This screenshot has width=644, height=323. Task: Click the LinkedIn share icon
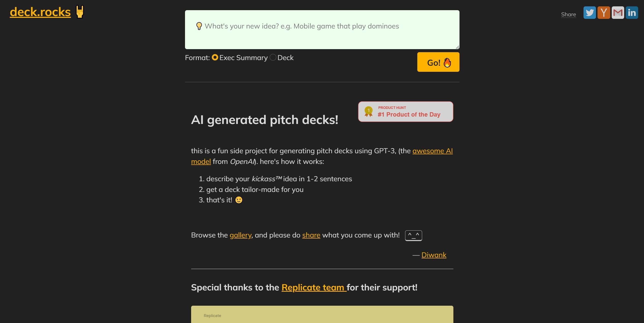pyautogui.click(x=632, y=13)
